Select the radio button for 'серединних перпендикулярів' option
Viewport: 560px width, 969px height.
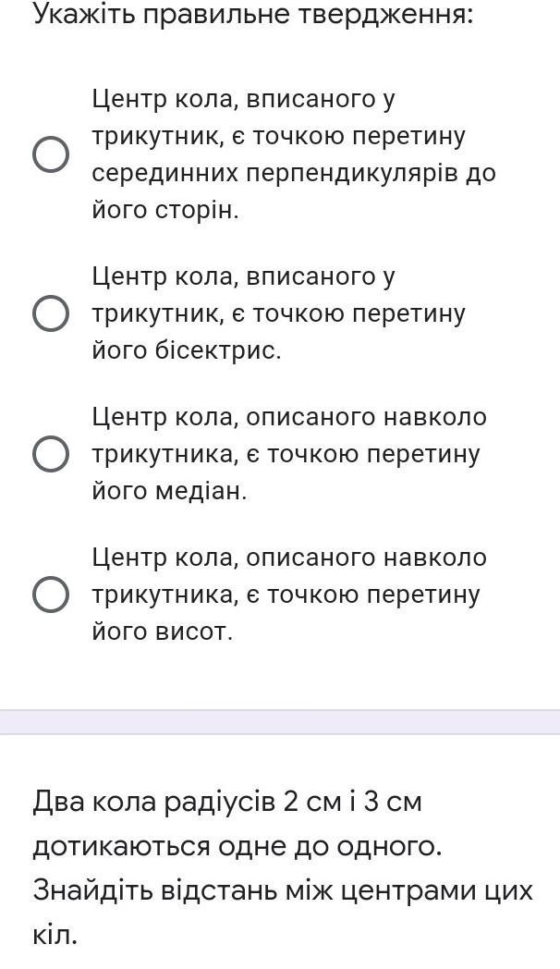click(x=50, y=154)
